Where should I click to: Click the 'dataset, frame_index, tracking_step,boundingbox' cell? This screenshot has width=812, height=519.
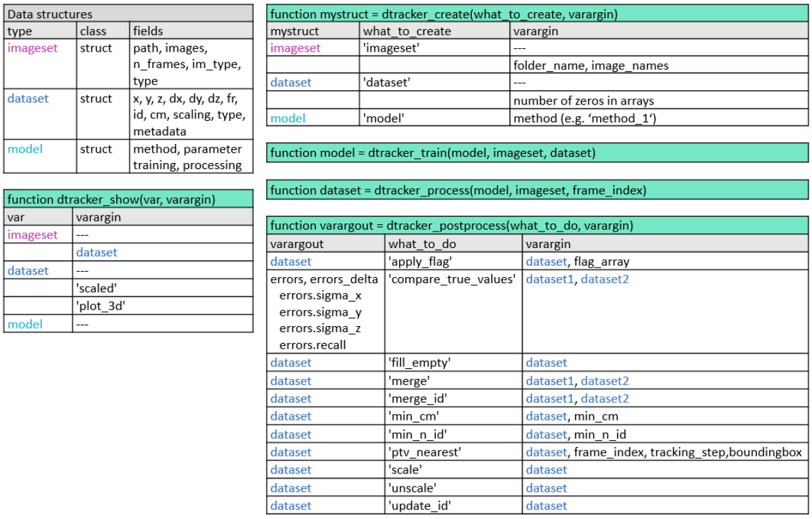tap(665, 452)
